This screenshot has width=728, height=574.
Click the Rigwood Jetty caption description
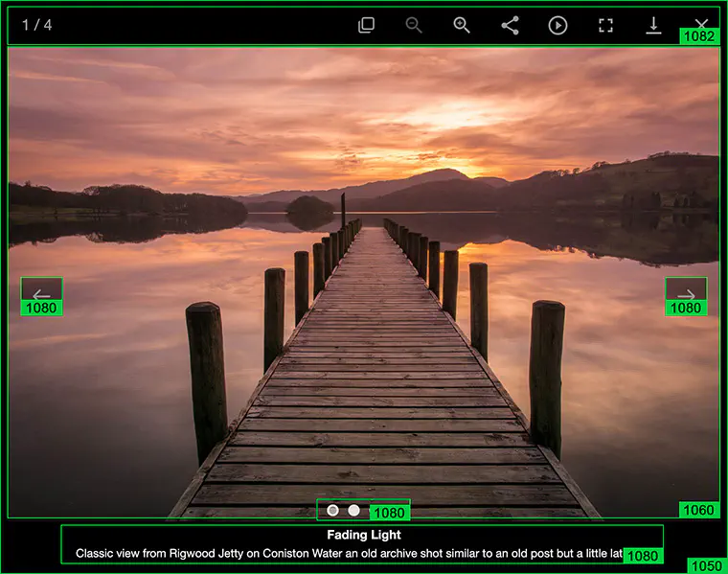(349, 554)
